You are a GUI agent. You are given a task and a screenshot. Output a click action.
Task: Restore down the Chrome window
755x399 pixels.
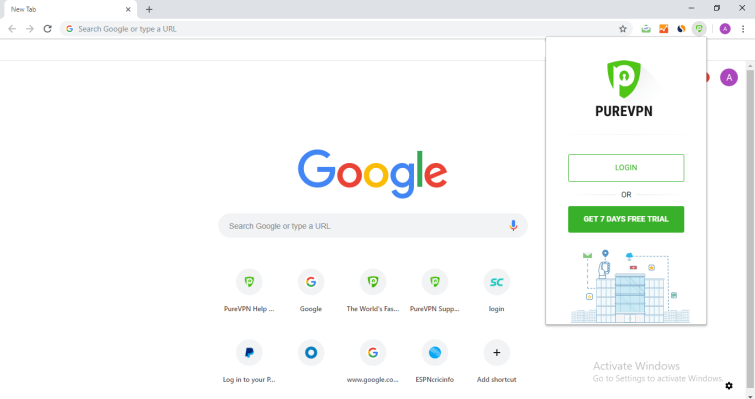717,8
